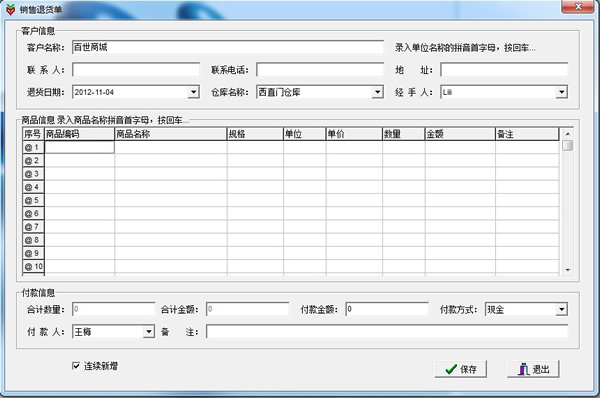Screen dimensions: 600x398
Task: Click the grid scrollbar up arrow
Action: pyautogui.click(x=568, y=134)
